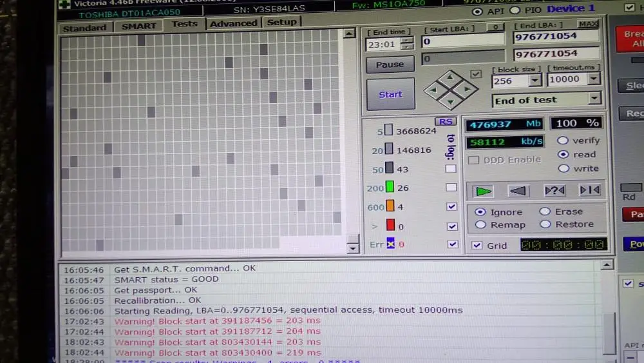Click the down arrow on the navigation diamond
The image size is (644, 363).
click(x=451, y=101)
